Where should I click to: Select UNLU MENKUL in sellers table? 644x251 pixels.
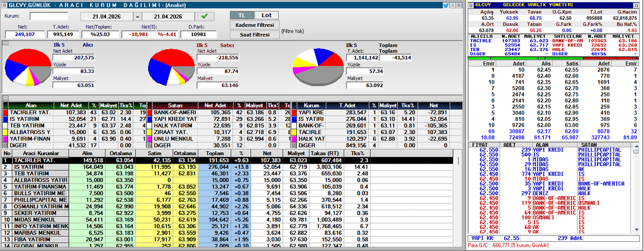pyautogui.click(x=220, y=139)
